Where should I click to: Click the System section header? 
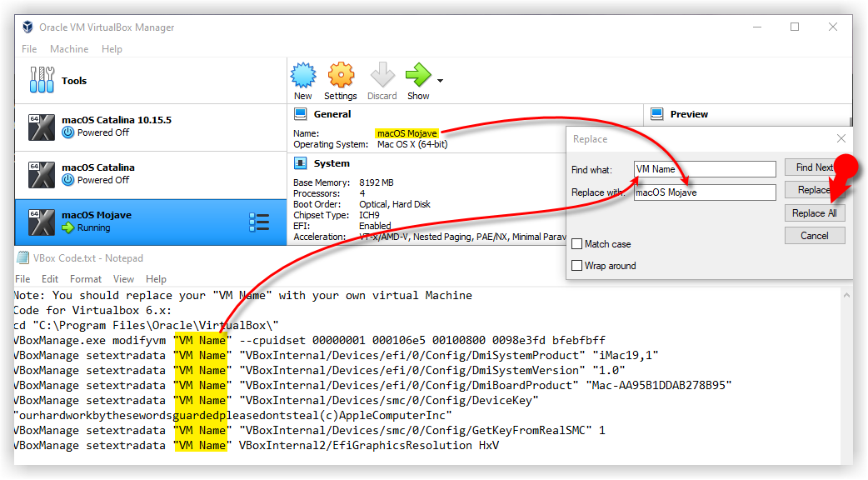[x=332, y=163]
